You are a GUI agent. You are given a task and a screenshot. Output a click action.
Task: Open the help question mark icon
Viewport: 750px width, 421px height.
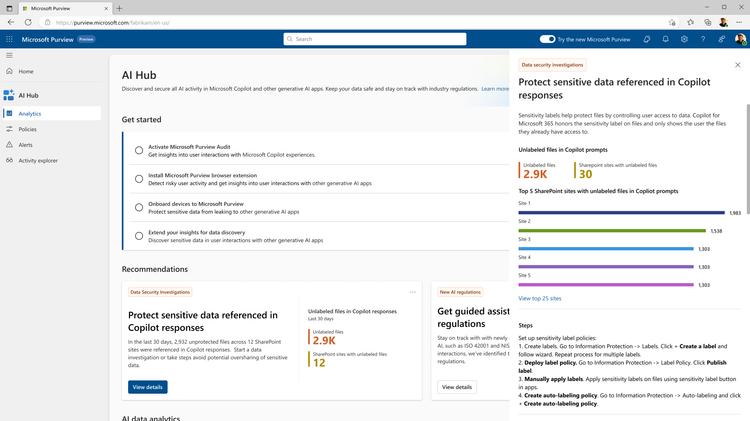tap(703, 39)
